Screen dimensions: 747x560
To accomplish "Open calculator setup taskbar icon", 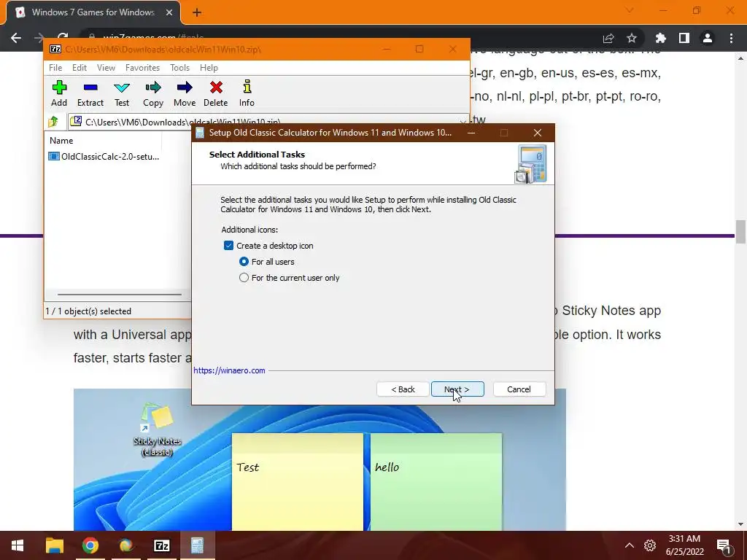I will click(x=197, y=545).
